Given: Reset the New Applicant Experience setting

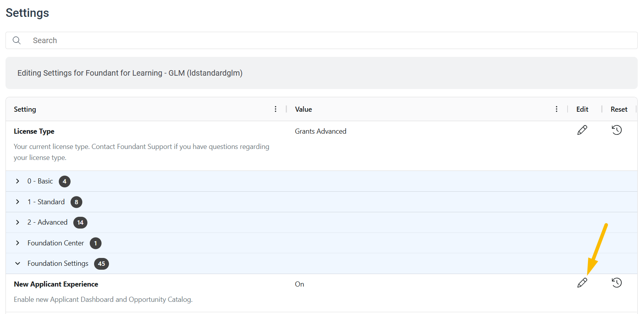Looking at the screenshot, I should point(617,283).
